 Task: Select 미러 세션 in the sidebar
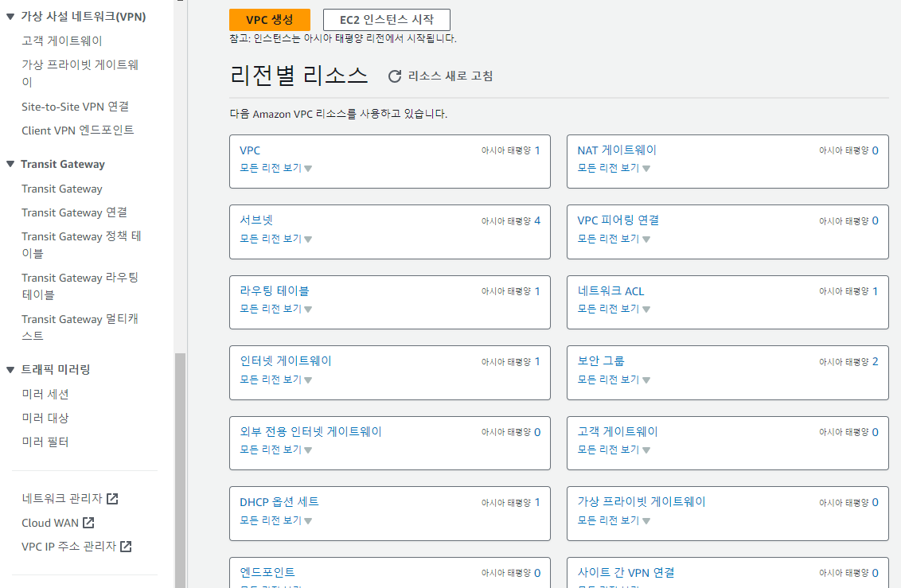click(x=45, y=394)
